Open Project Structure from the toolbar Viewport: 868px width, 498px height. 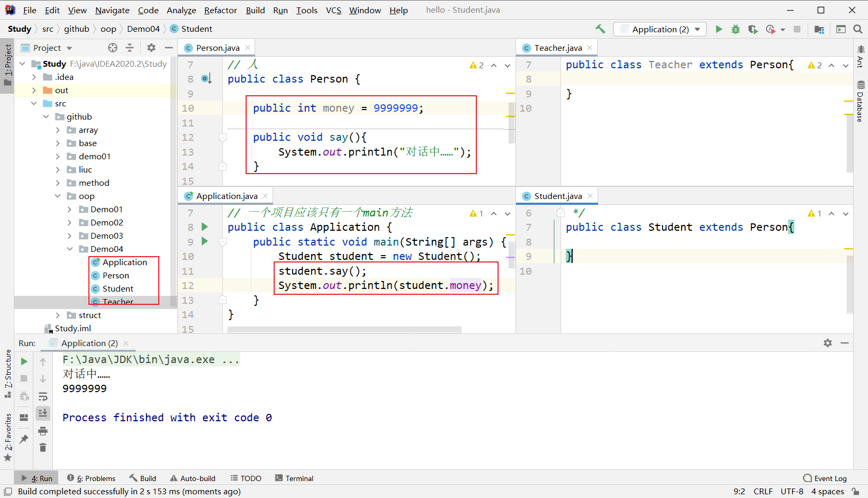pyautogui.click(x=819, y=29)
